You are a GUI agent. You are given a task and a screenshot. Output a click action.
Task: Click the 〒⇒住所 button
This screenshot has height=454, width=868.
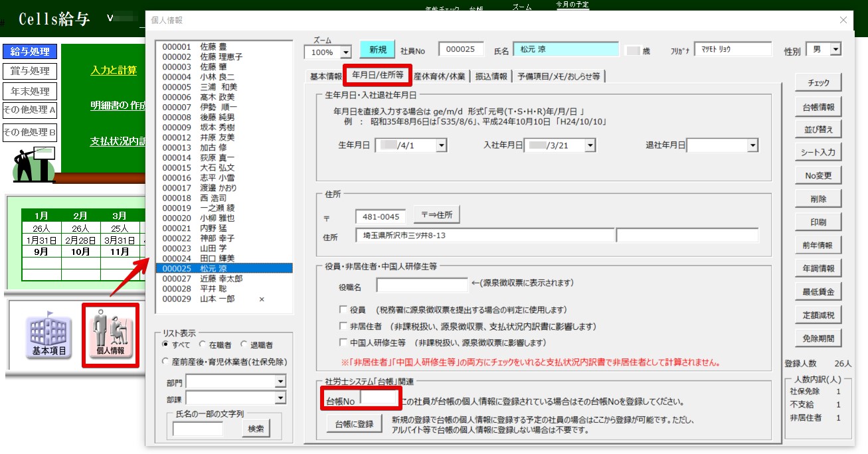[437, 214]
